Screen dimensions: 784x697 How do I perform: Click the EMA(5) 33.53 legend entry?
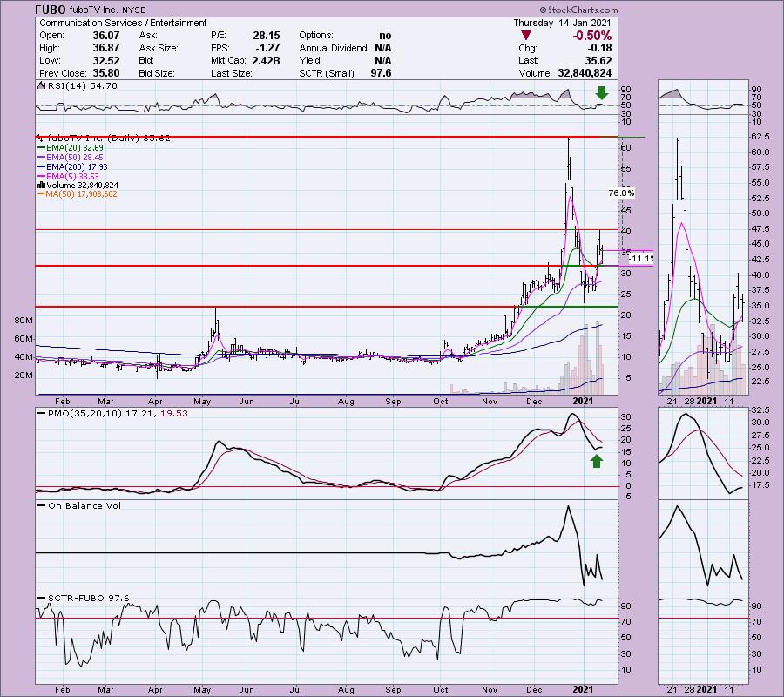pos(69,177)
